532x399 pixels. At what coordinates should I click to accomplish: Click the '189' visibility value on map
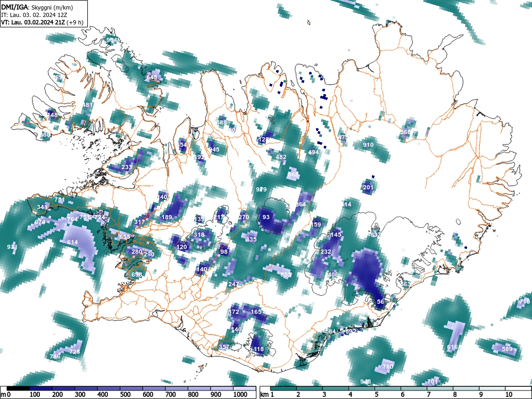167,218
